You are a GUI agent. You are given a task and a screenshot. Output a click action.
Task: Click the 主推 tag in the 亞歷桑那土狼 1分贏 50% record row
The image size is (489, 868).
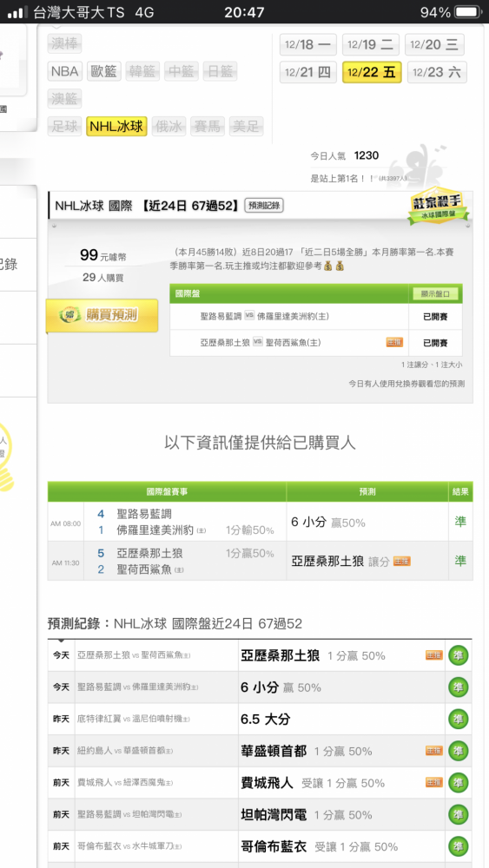point(434,655)
